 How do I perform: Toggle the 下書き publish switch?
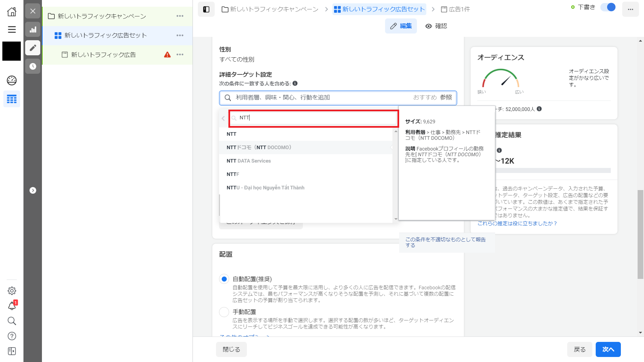(608, 7)
